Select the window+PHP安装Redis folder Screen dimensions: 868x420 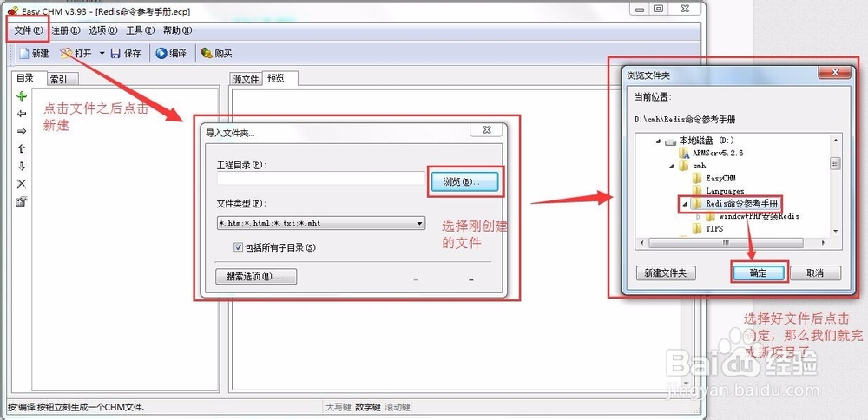pyautogui.click(x=759, y=216)
